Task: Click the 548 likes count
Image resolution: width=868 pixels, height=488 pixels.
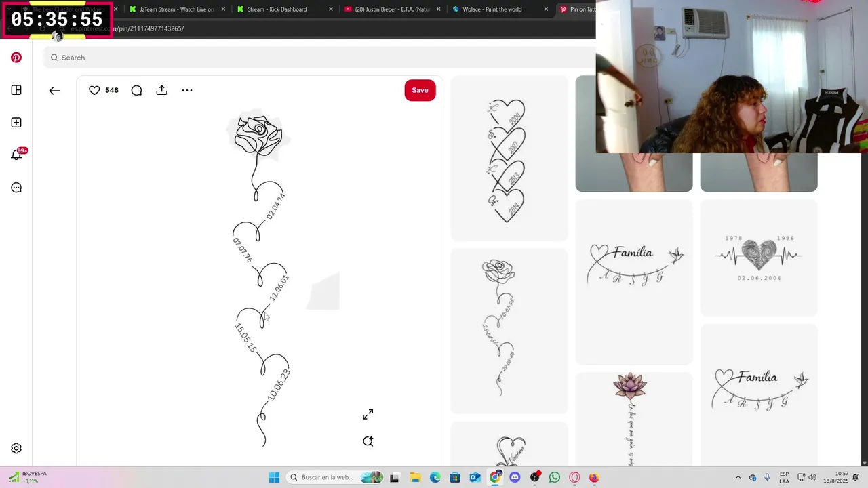Action: 112,90
